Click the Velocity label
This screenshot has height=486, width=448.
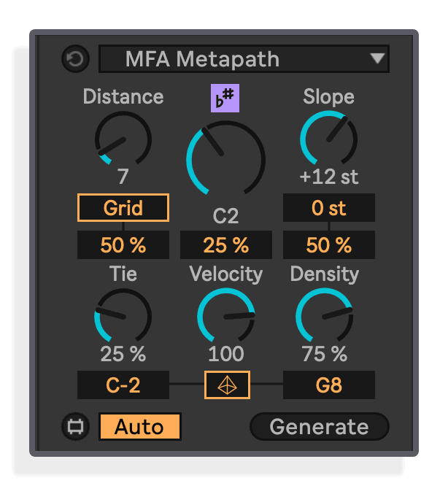tap(226, 274)
